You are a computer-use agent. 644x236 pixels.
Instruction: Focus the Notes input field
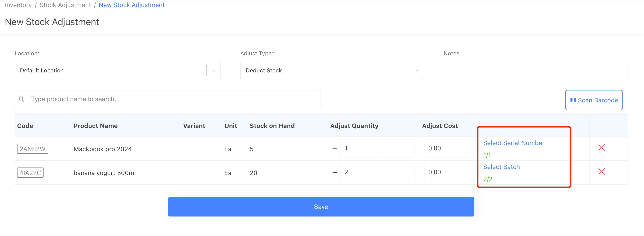pyautogui.click(x=535, y=71)
